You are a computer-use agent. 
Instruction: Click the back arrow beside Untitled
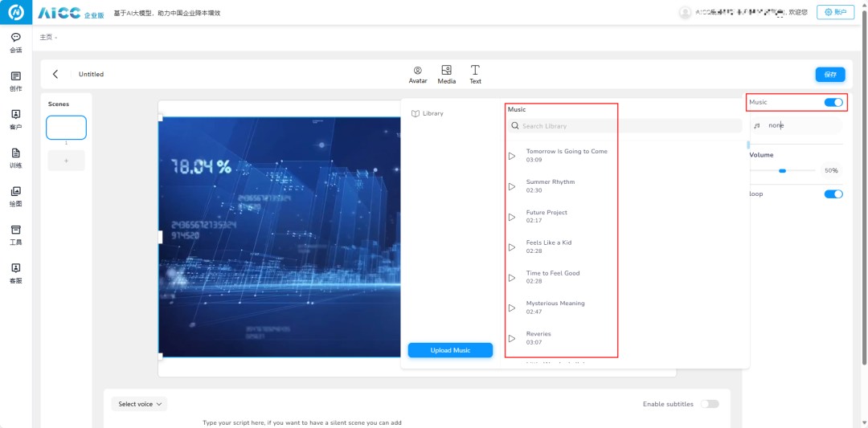click(55, 74)
